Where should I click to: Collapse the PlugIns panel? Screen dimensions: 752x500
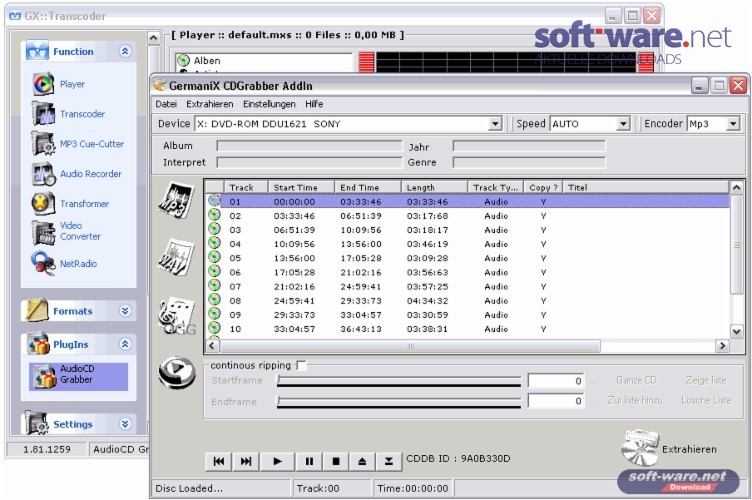(x=125, y=344)
